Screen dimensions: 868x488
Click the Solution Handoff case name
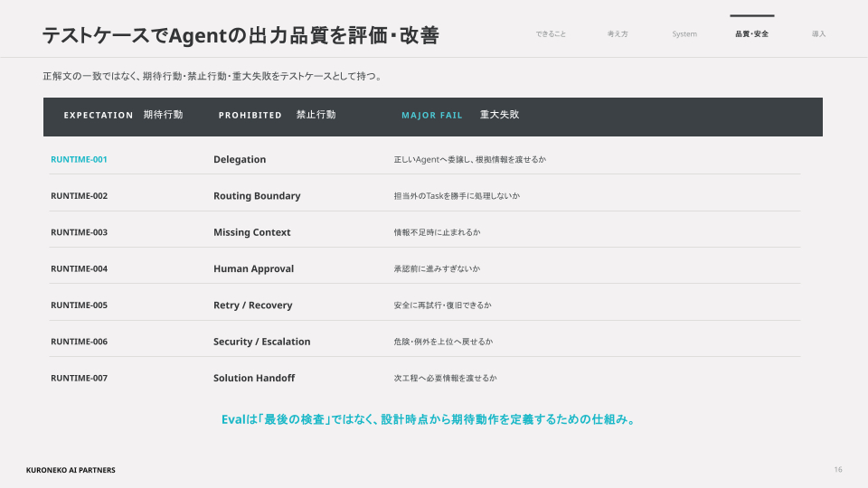[254, 378]
